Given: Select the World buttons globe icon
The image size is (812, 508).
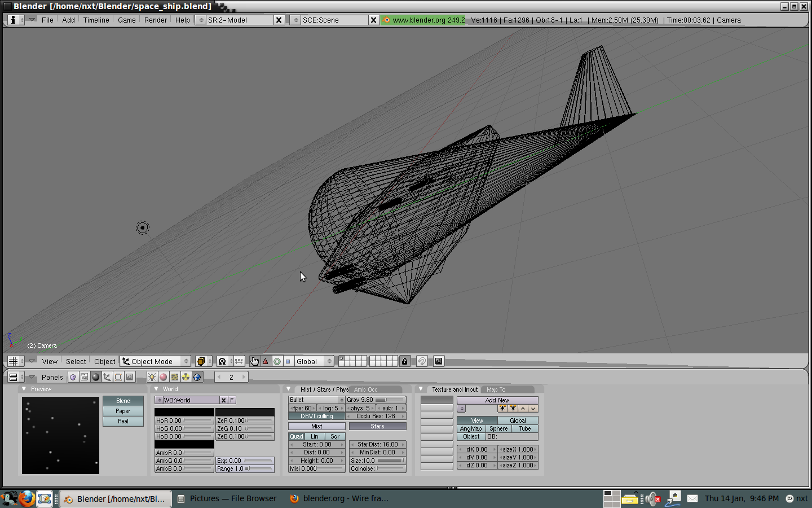Looking at the screenshot, I should (197, 377).
